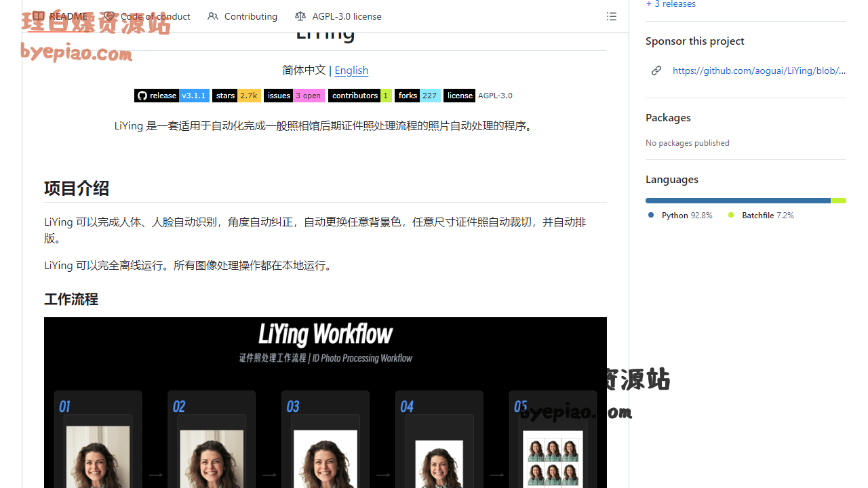Click the license AGPL-3.0 badge
The height and width of the screenshot is (488, 868).
click(479, 96)
